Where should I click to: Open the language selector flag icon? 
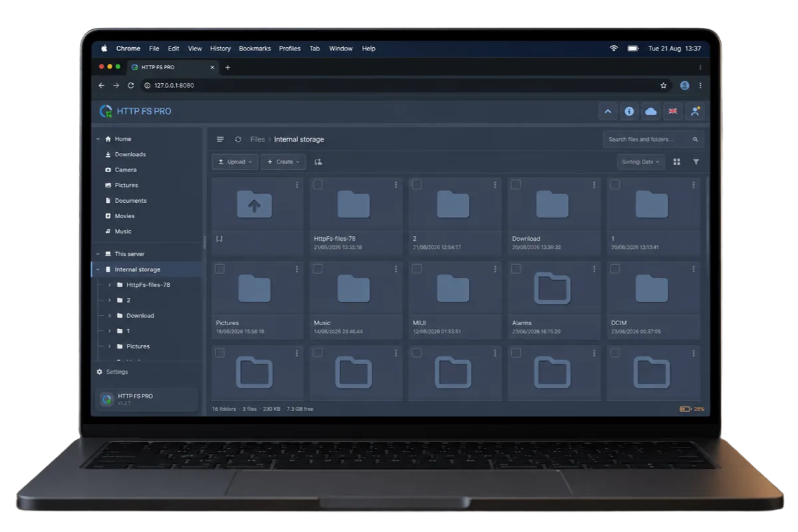click(673, 112)
